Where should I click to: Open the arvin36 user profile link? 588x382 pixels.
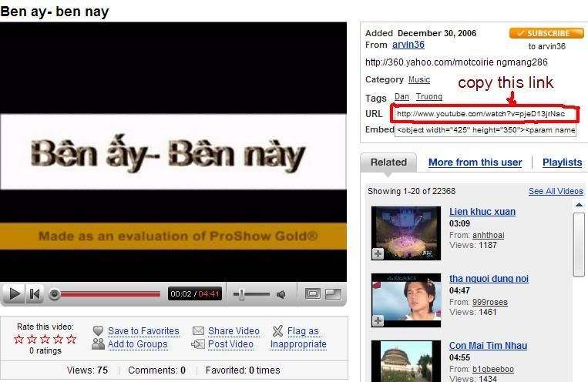tap(408, 45)
